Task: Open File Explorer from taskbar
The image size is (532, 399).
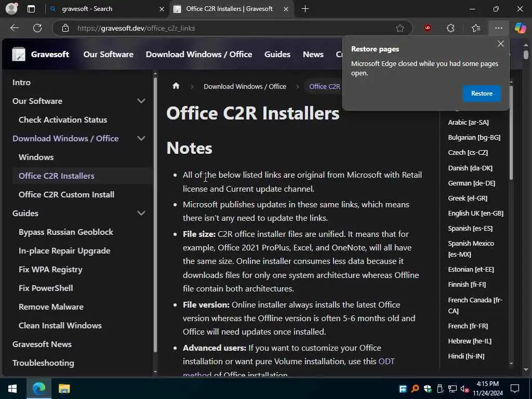Action: pos(64,389)
